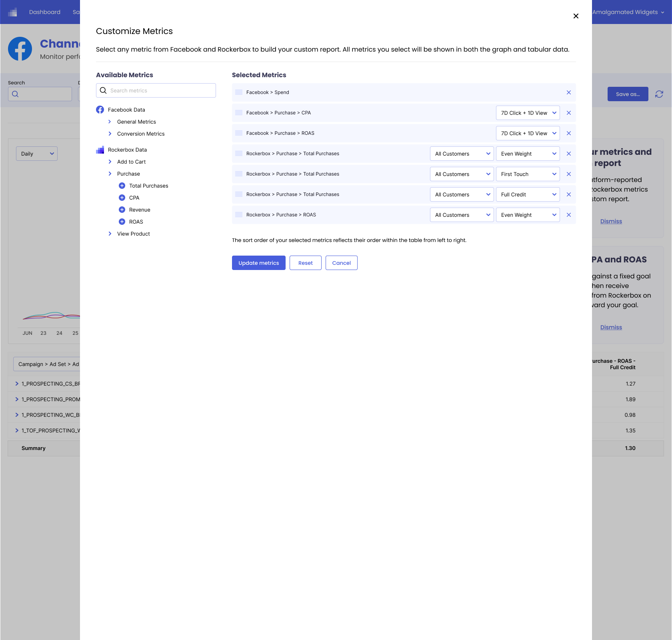Image resolution: width=672 pixels, height=640 pixels.
Task: Open Full Credit attribution dropdown
Action: (x=528, y=194)
